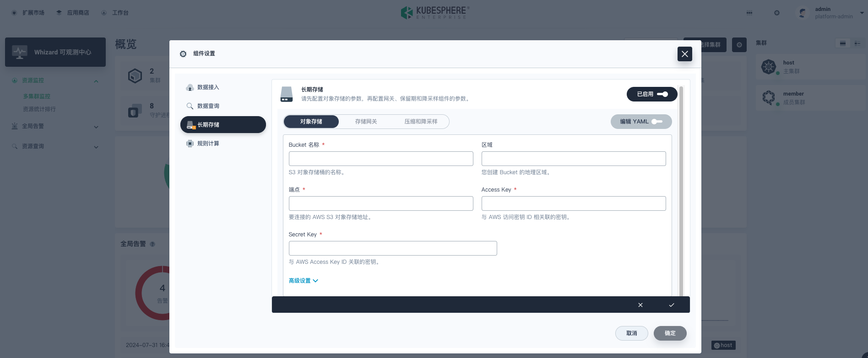
Task: Click the 确定 button
Action: point(670,333)
